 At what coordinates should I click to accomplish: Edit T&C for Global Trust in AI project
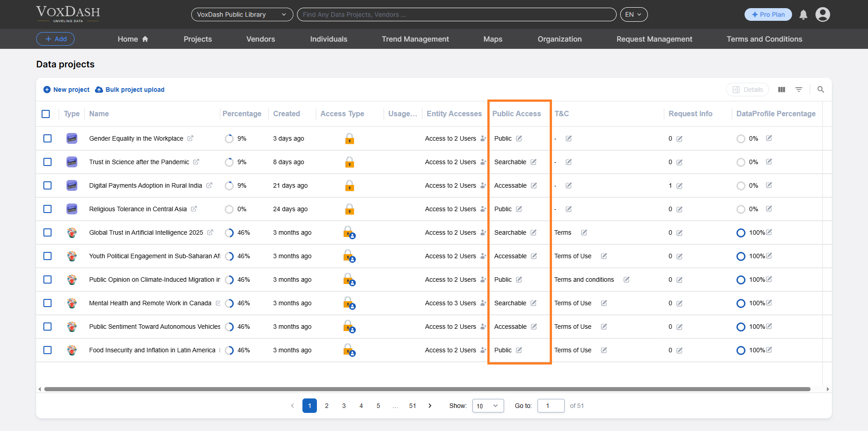point(584,232)
